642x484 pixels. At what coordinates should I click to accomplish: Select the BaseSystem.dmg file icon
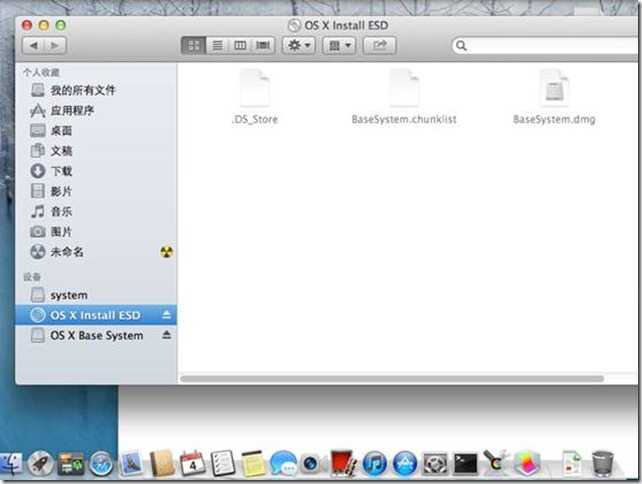click(x=554, y=88)
